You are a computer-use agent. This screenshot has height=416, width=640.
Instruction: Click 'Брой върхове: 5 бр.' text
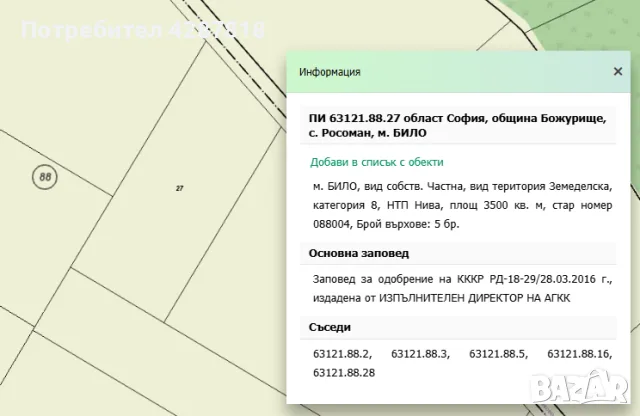point(408,224)
